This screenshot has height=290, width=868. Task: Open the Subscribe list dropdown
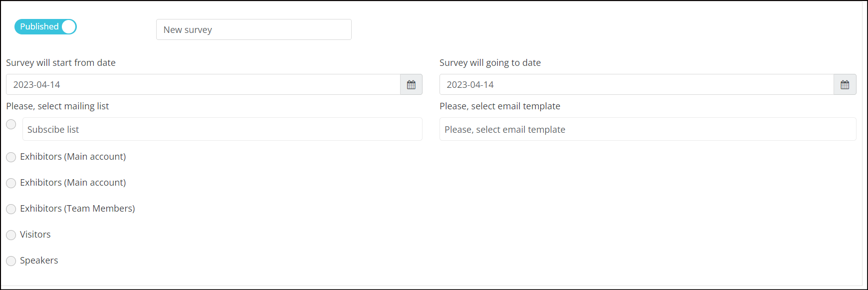tap(222, 129)
